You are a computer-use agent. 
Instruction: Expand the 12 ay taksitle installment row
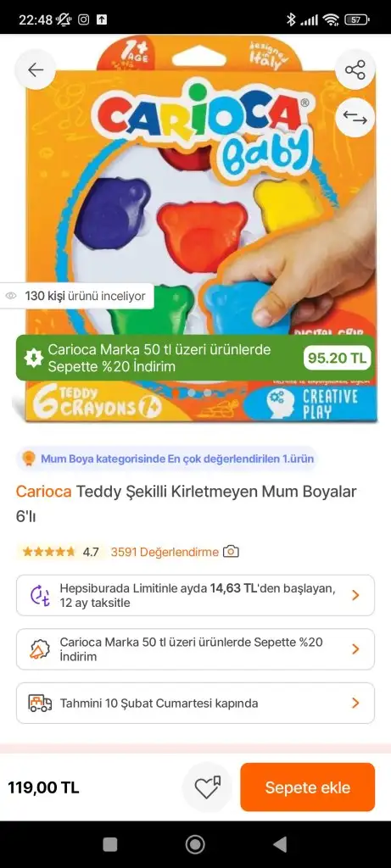tap(195, 595)
